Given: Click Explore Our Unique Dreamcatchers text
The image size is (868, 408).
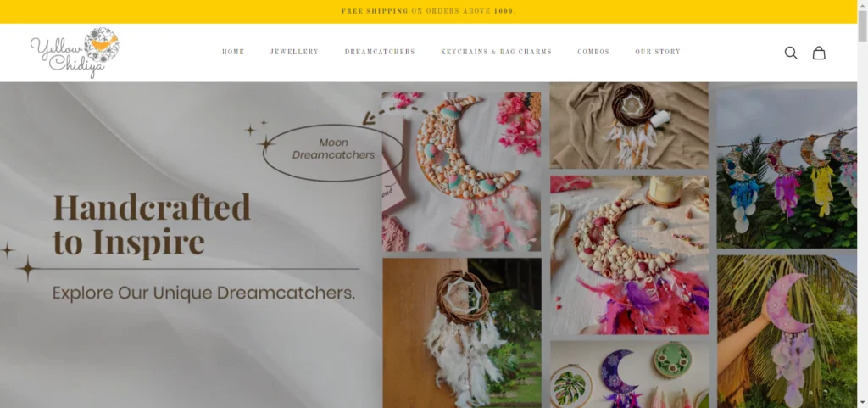Looking at the screenshot, I should (203, 293).
